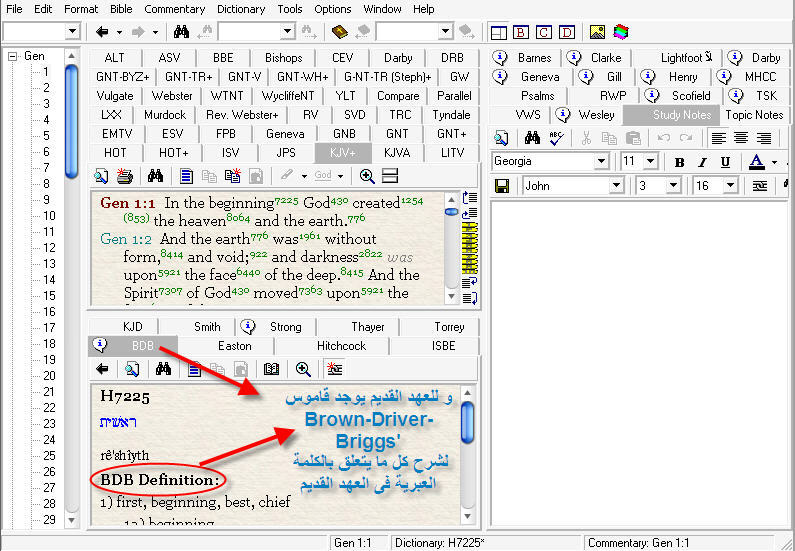Toggle italic formatting in notes editor

(702, 162)
